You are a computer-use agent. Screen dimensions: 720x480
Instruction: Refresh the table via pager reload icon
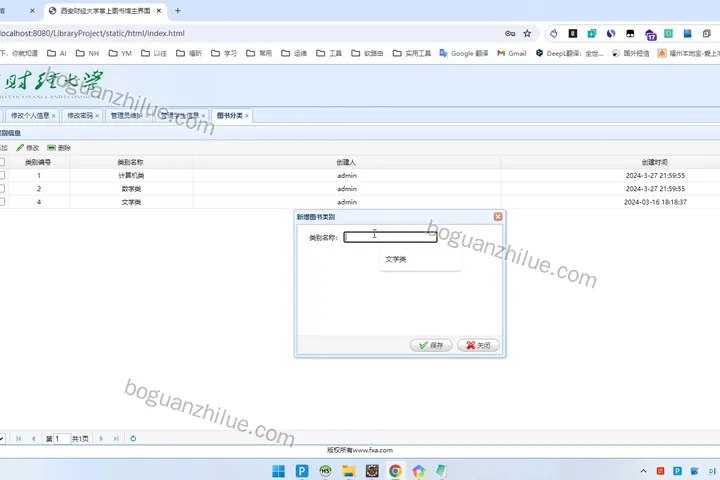point(133,439)
